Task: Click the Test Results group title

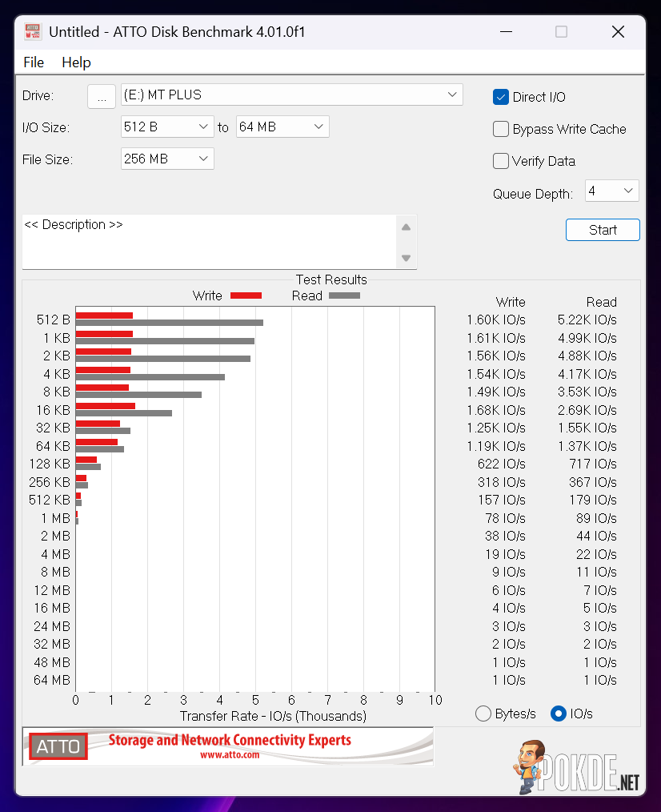Action: tap(331, 279)
